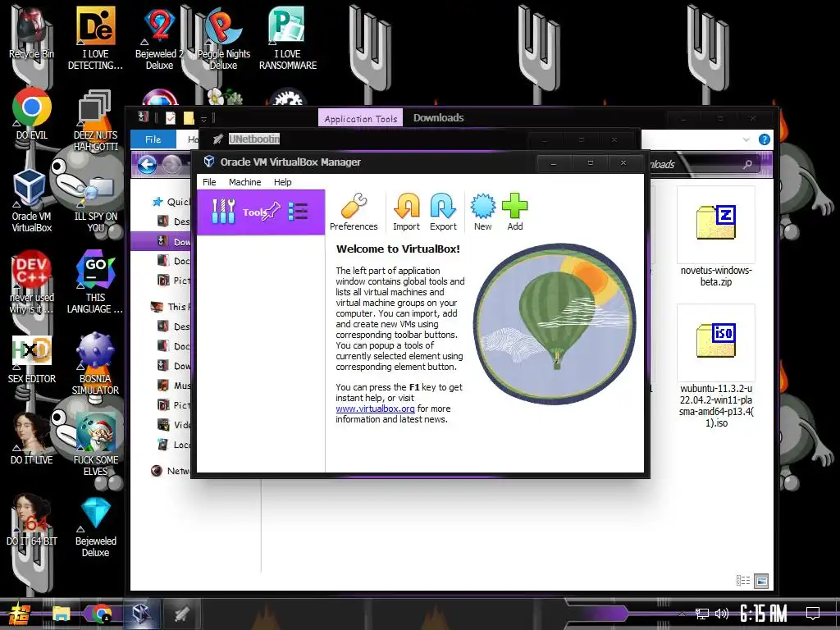Open Help menu in VirtualBox
Viewport: 840px width, 630px height.
[x=282, y=182]
